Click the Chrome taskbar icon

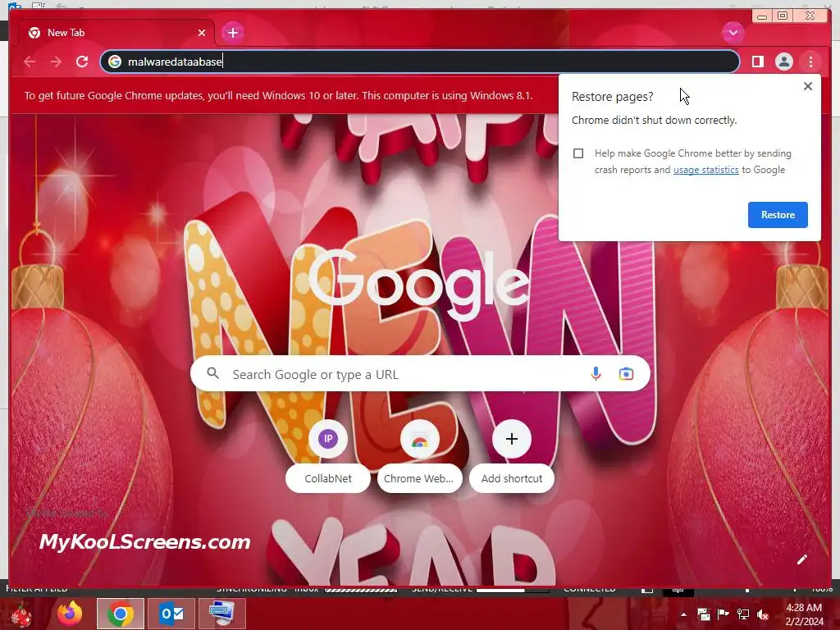click(x=121, y=614)
